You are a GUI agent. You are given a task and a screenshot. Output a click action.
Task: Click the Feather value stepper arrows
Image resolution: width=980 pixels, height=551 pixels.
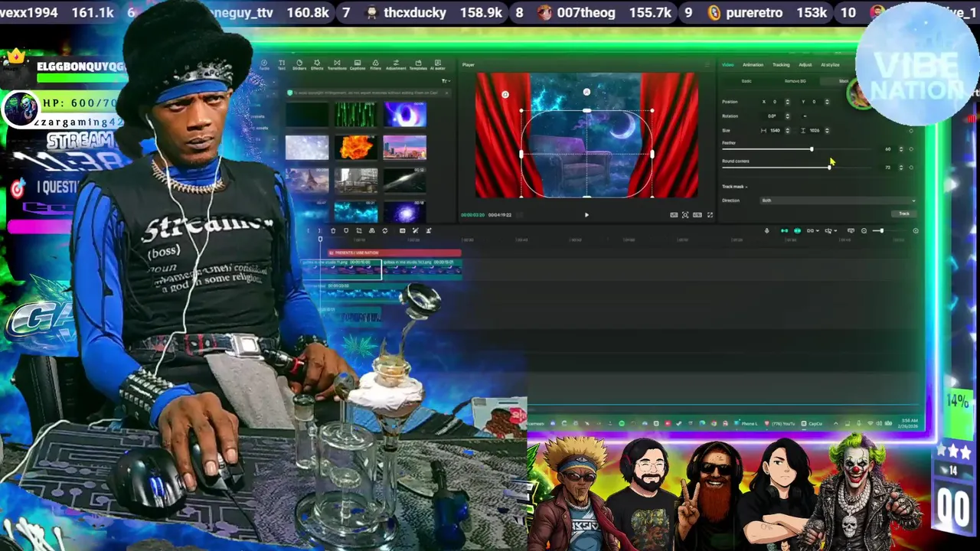click(x=901, y=149)
